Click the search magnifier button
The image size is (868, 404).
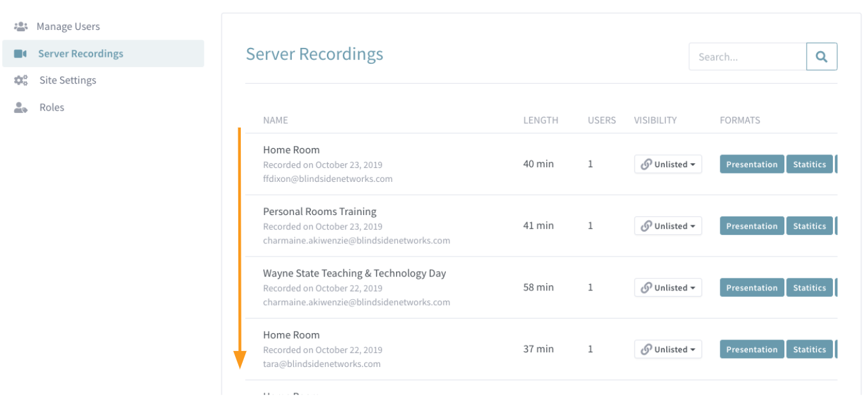coord(821,57)
